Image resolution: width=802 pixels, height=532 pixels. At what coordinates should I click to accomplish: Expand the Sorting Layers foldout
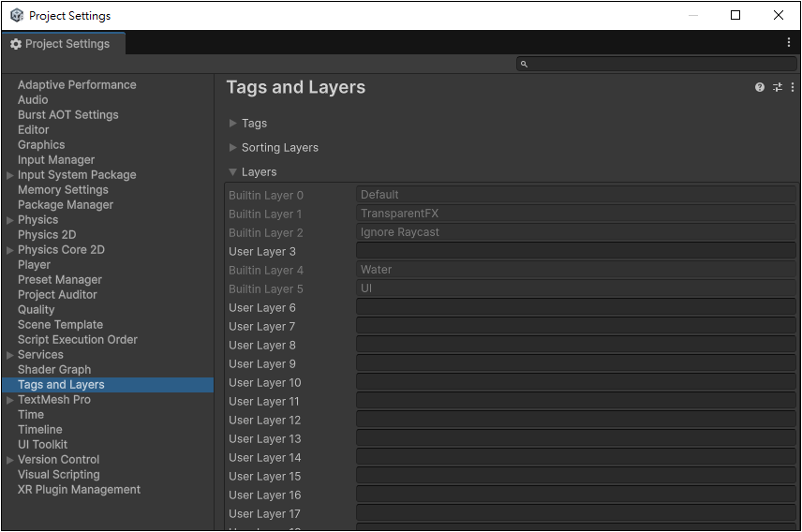click(232, 148)
